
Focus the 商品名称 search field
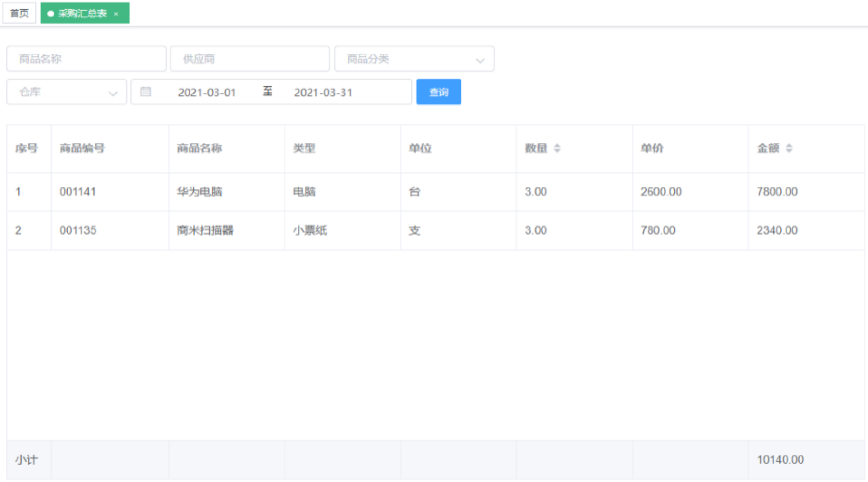[x=86, y=59]
